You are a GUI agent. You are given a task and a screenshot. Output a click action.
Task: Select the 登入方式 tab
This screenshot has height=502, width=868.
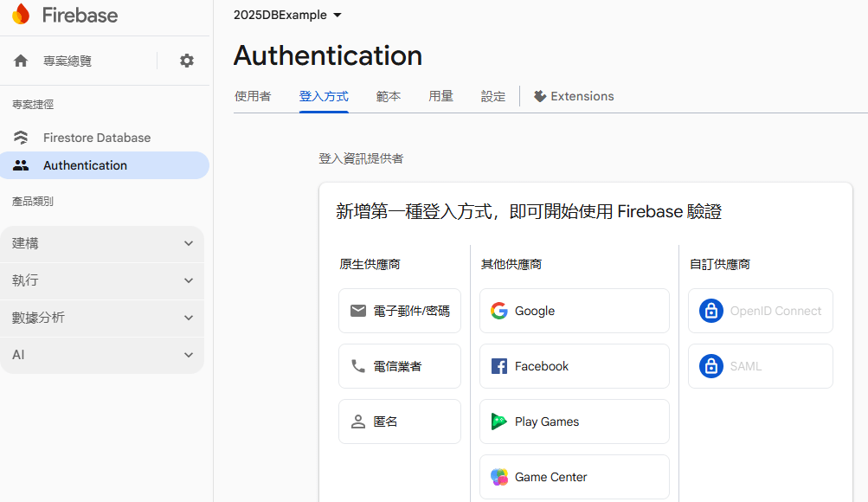coord(324,96)
